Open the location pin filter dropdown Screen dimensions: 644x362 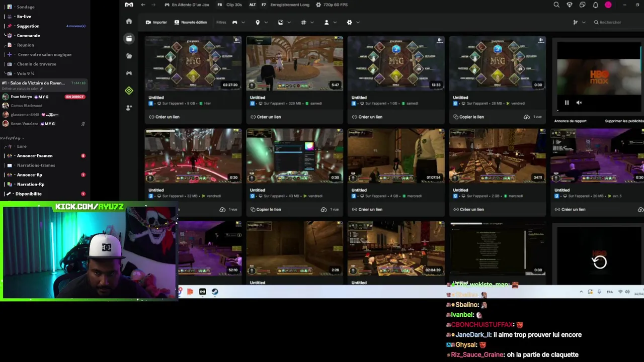point(262,22)
